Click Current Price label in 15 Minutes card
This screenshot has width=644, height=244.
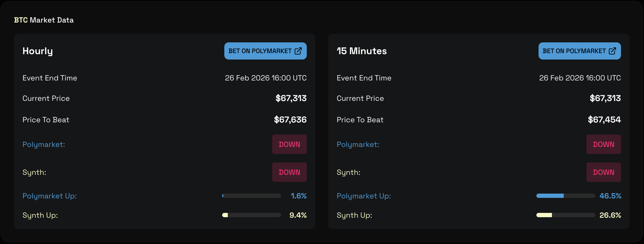(360, 98)
